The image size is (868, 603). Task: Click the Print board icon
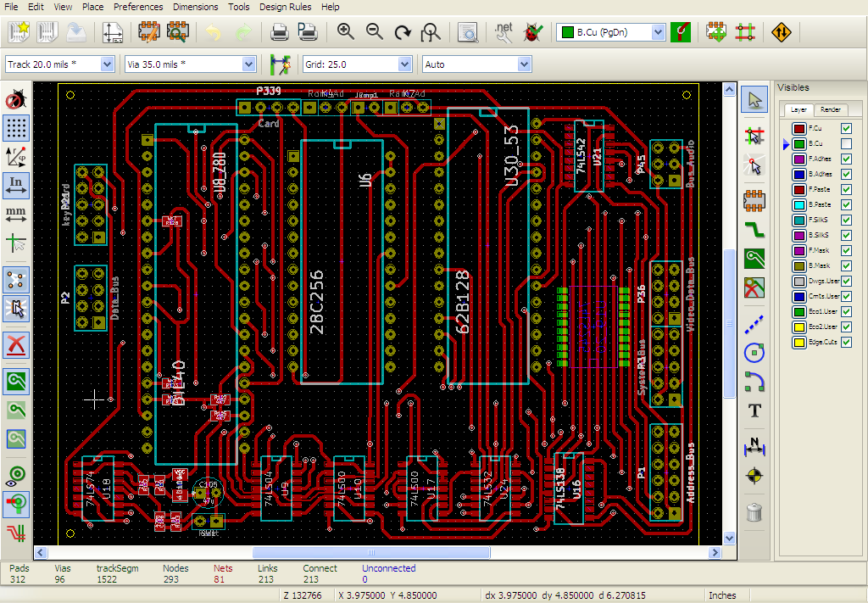(279, 32)
